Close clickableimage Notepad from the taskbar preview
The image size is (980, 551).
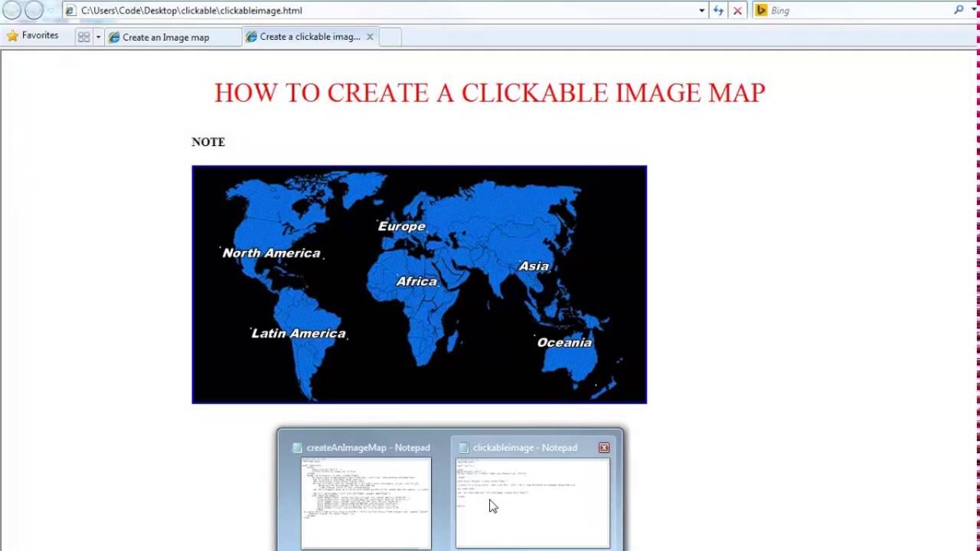[x=604, y=448]
